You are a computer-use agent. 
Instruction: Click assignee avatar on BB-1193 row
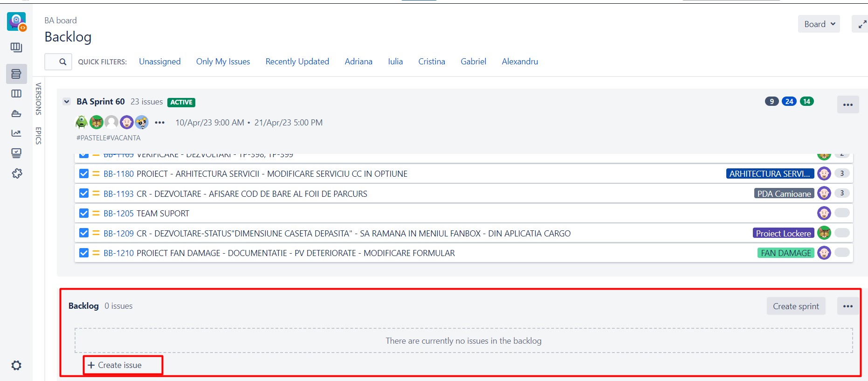point(824,193)
